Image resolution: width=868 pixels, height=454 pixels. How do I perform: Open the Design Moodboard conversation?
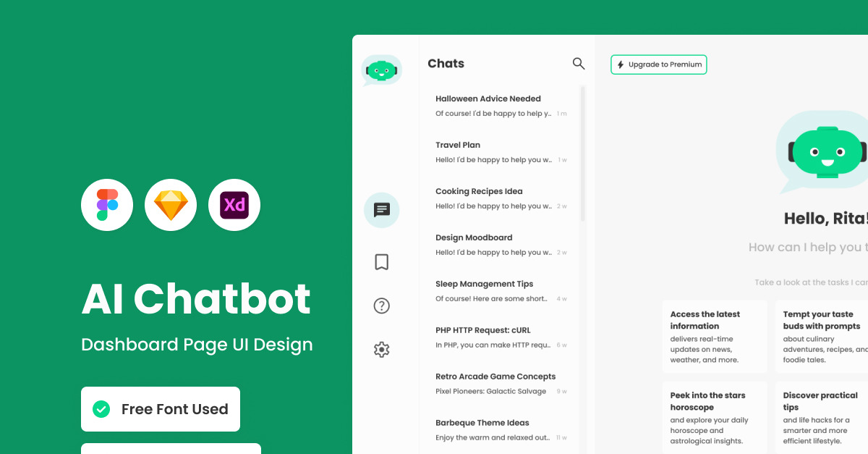click(499, 245)
